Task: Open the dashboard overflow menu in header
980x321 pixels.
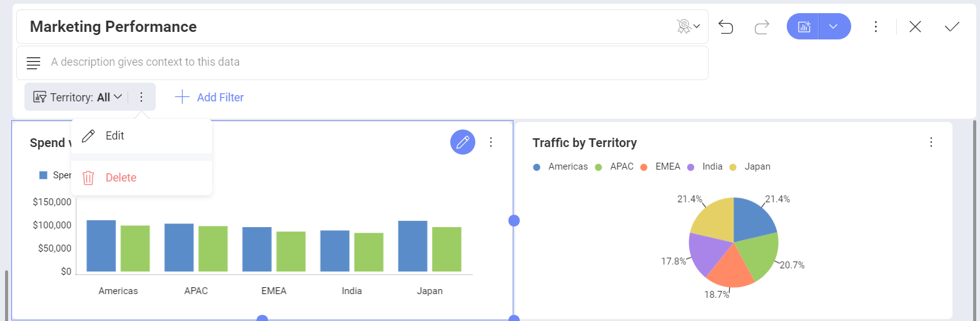Action: (876, 26)
